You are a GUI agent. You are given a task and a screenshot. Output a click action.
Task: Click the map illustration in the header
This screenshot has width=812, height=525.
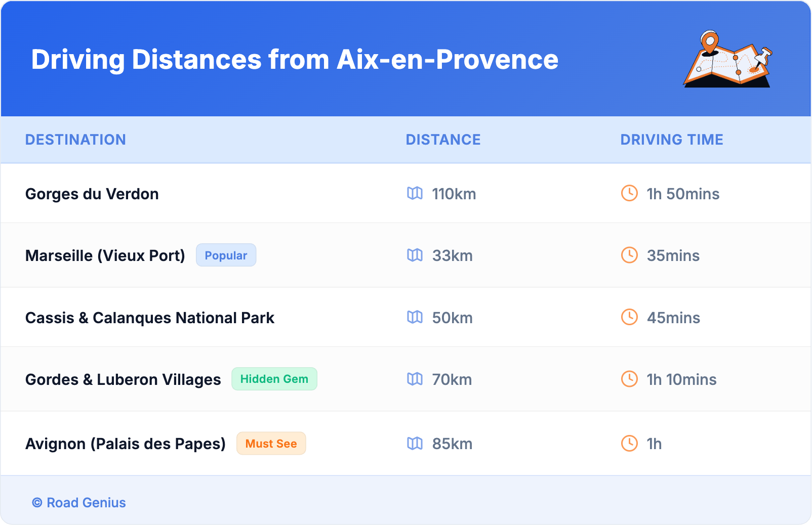tap(728, 59)
